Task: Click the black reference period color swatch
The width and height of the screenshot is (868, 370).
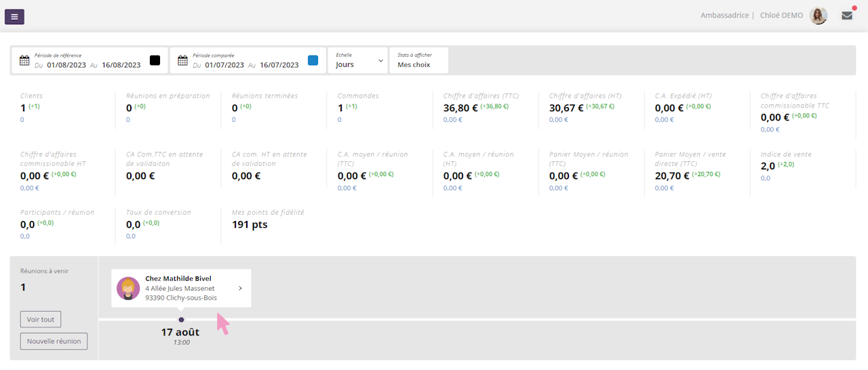Action: coord(155,60)
